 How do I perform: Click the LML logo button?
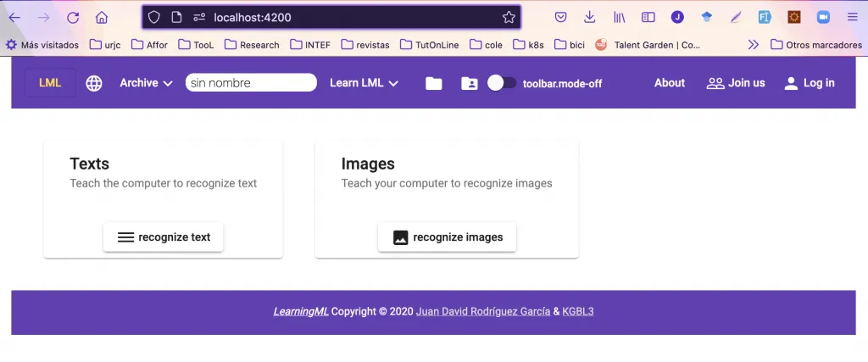coord(50,83)
